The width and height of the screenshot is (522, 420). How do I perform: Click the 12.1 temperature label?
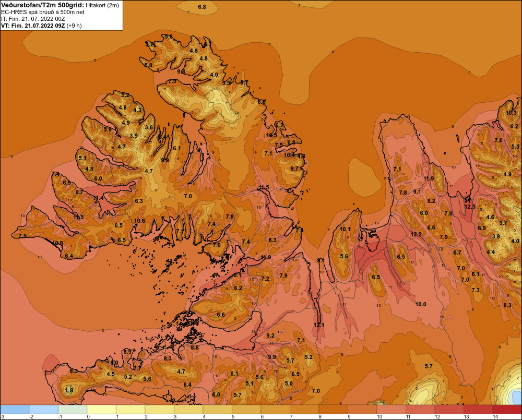(x=319, y=325)
